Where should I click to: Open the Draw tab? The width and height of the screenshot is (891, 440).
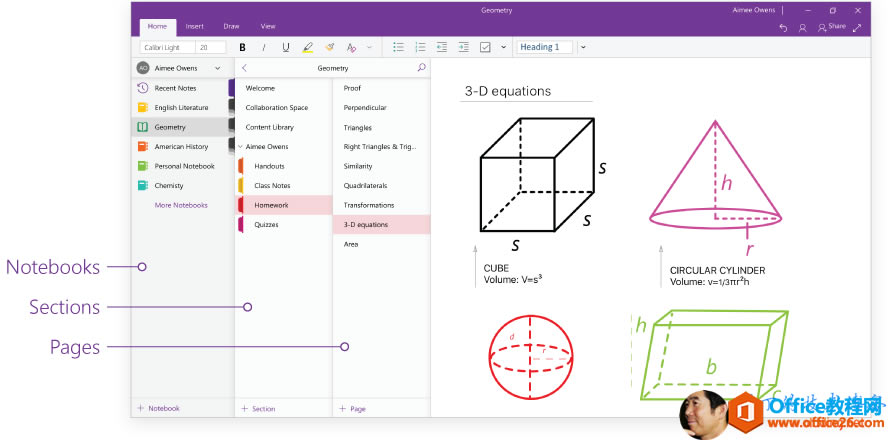click(231, 26)
